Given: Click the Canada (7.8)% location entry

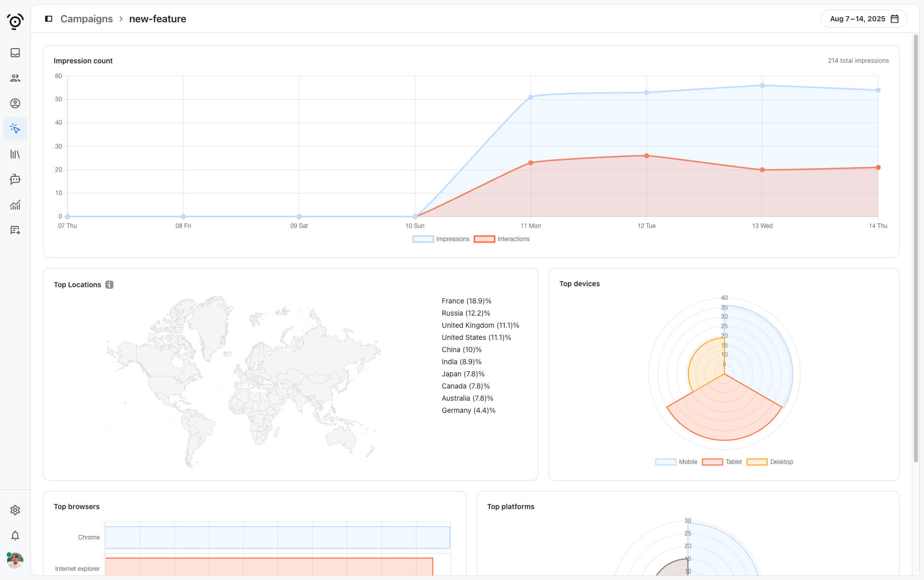Looking at the screenshot, I should [466, 386].
